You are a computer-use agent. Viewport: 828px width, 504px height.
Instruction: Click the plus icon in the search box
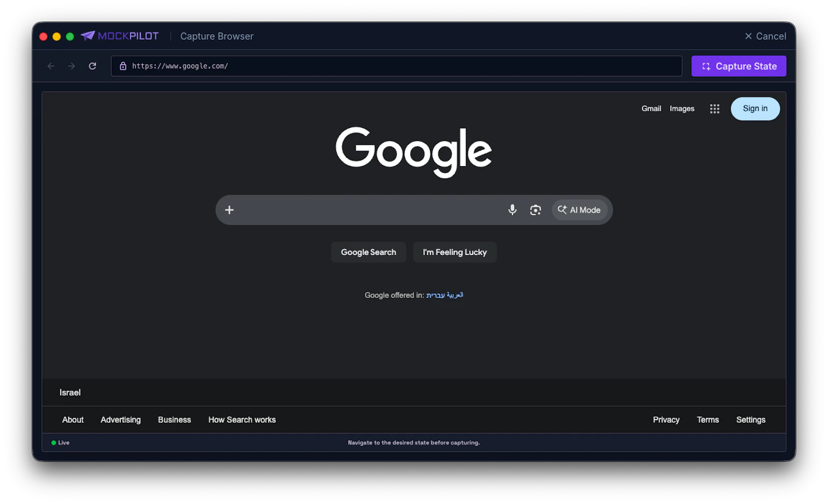(229, 210)
